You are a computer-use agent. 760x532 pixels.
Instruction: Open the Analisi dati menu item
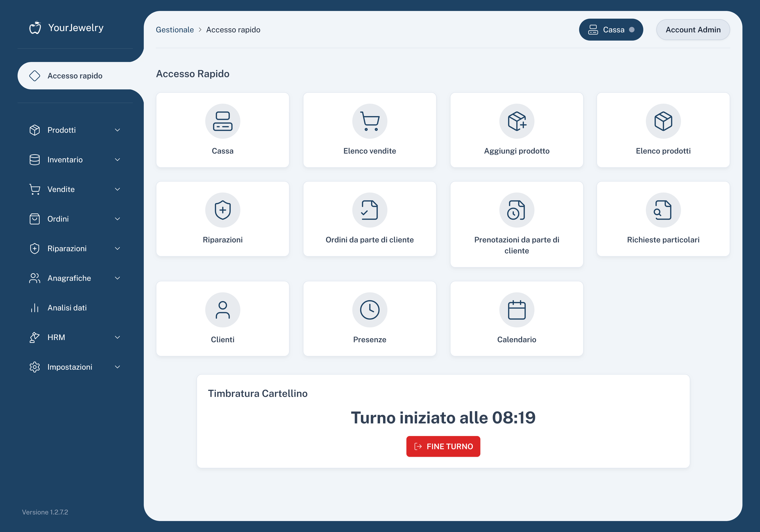pos(75,308)
